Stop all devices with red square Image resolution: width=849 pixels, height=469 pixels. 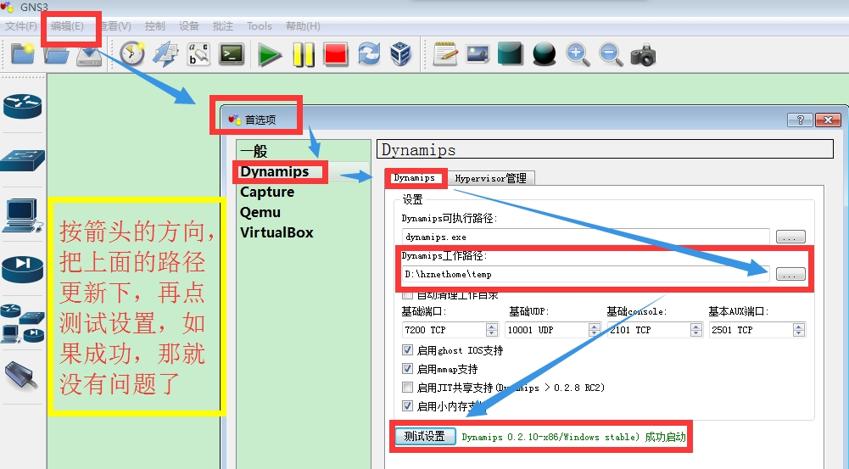pos(335,55)
